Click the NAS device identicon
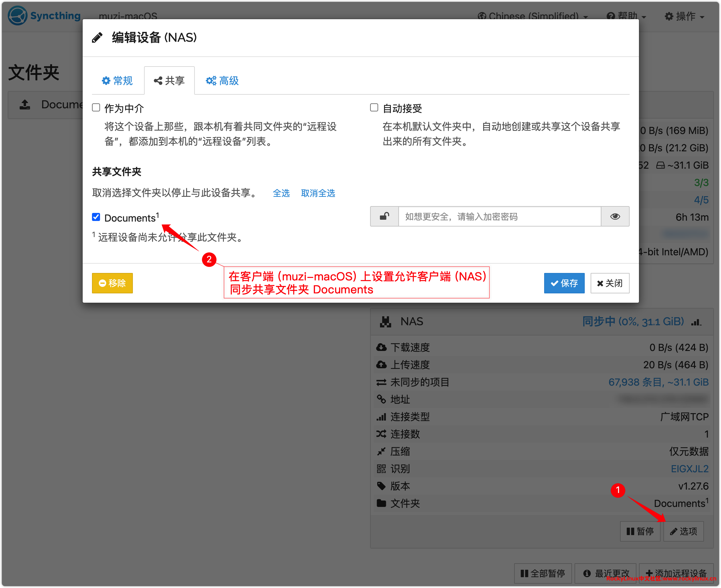Viewport: 721px width, 588px height. pyautogui.click(x=385, y=322)
